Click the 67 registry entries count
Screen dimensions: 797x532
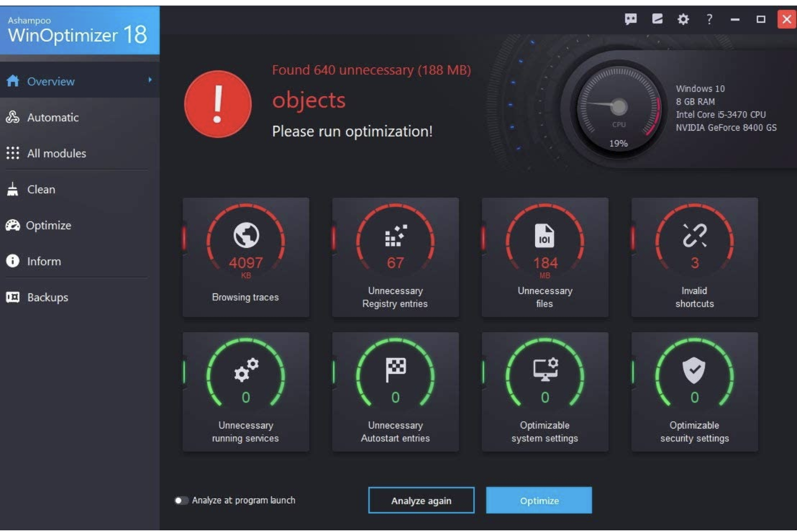point(396,263)
